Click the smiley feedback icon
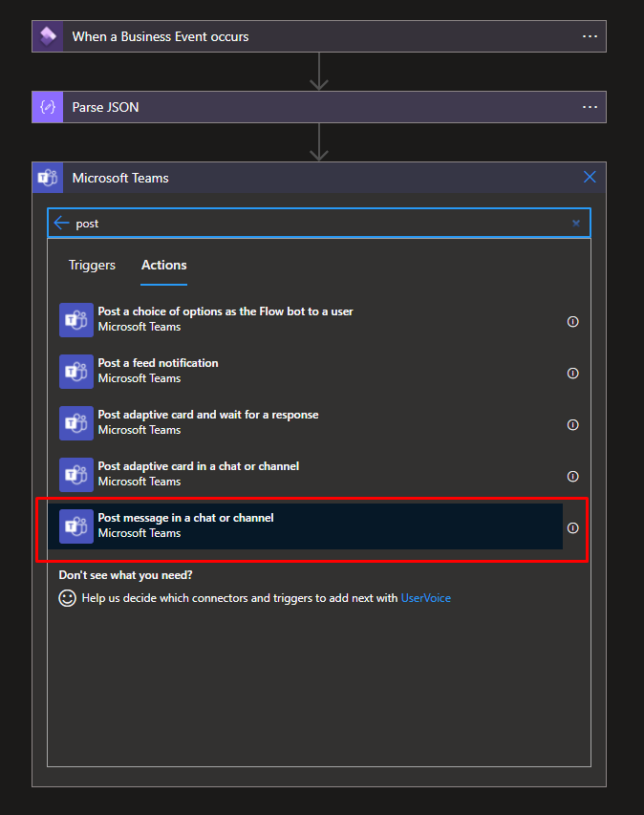The height and width of the screenshot is (815, 644). click(67, 598)
